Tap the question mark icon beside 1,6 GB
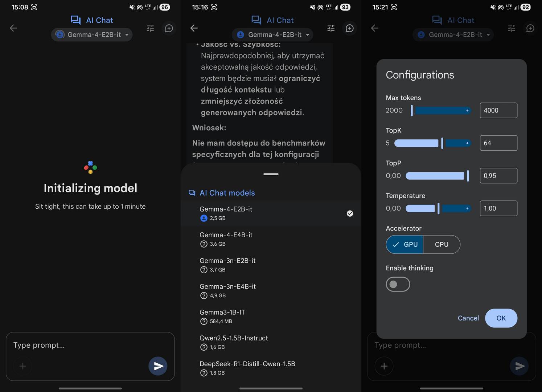 pyautogui.click(x=204, y=347)
